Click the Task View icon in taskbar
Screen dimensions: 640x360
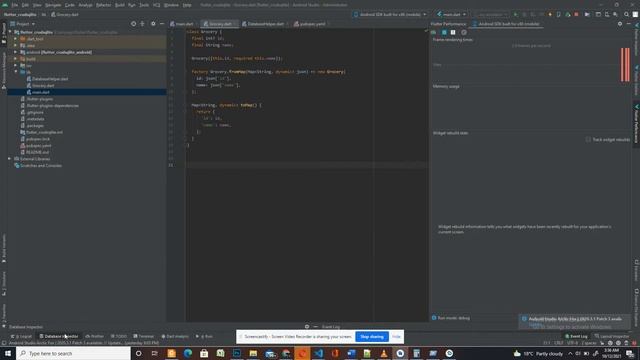(x=155, y=353)
